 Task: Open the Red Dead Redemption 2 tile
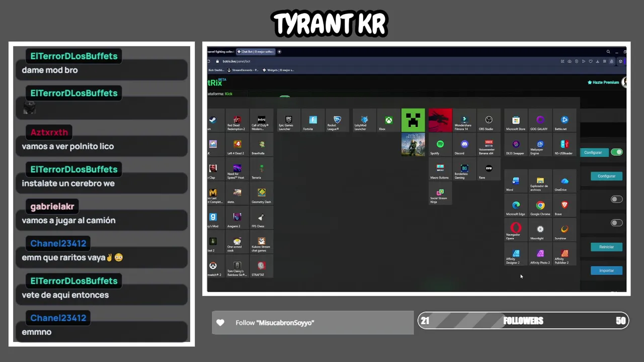point(237,121)
